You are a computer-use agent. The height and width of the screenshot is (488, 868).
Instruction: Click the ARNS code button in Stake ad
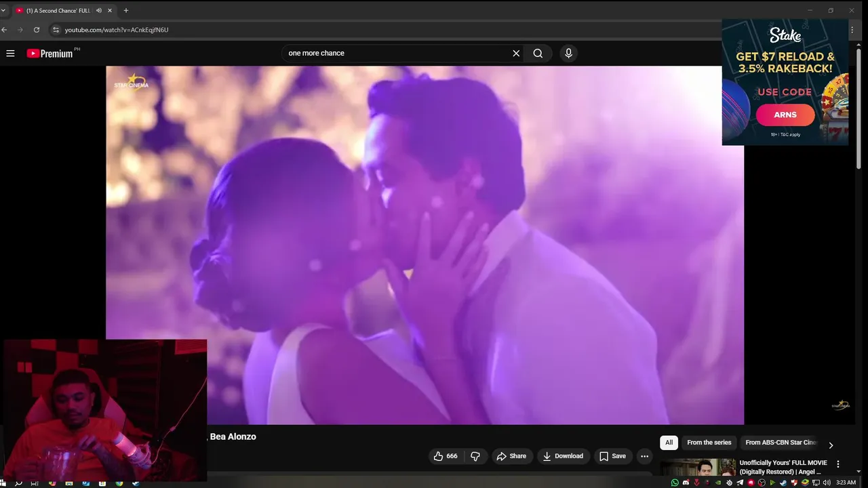tap(785, 115)
